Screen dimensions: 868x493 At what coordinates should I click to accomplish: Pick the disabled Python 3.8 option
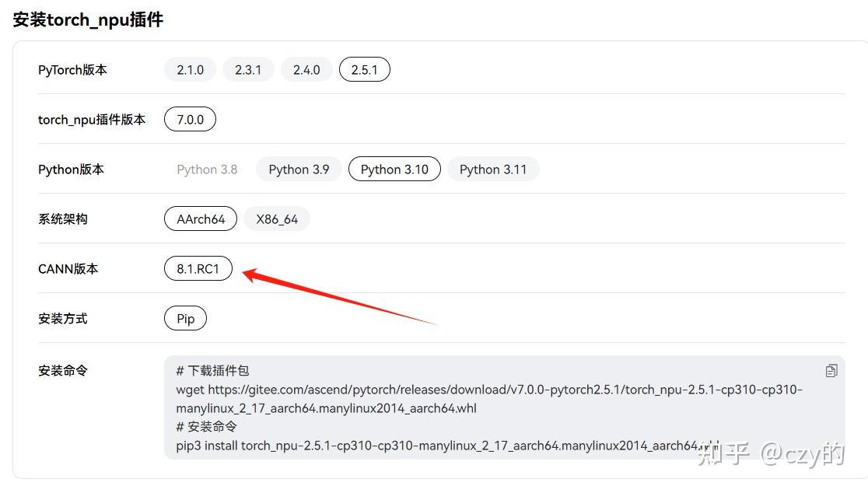[x=207, y=170]
